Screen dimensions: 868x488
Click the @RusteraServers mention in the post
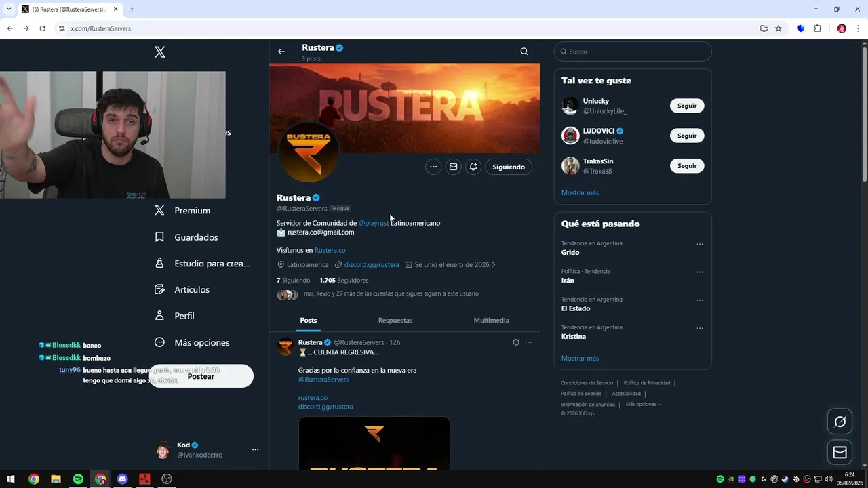(323, 380)
